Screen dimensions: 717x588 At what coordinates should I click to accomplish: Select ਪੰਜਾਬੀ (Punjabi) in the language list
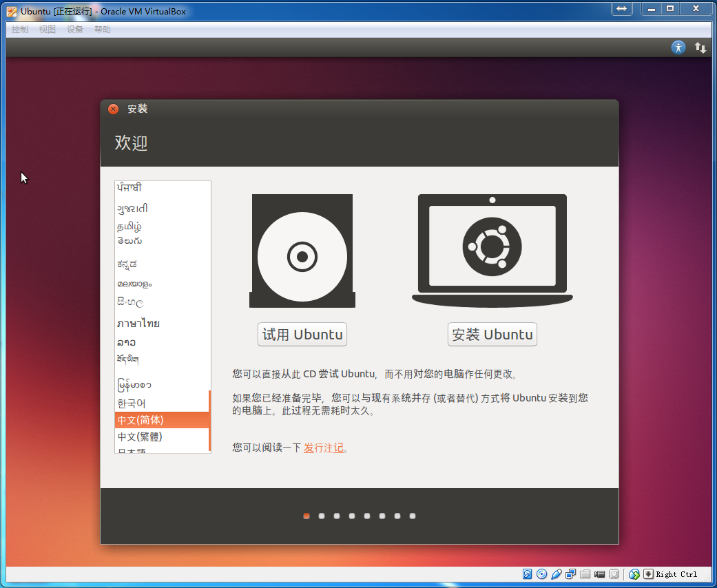(162, 187)
